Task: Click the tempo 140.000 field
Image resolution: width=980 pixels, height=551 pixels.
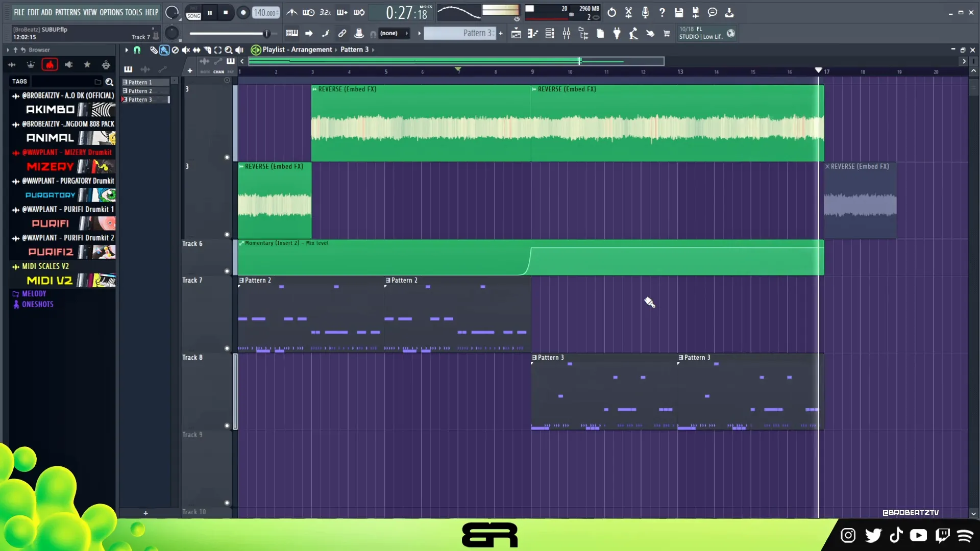Action: coord(266,13)
